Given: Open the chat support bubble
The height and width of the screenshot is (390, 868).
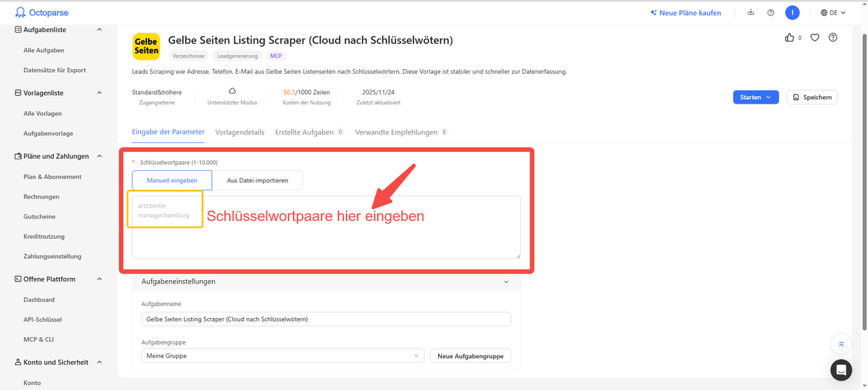Looking at the screenshot, I should (841, 370).
